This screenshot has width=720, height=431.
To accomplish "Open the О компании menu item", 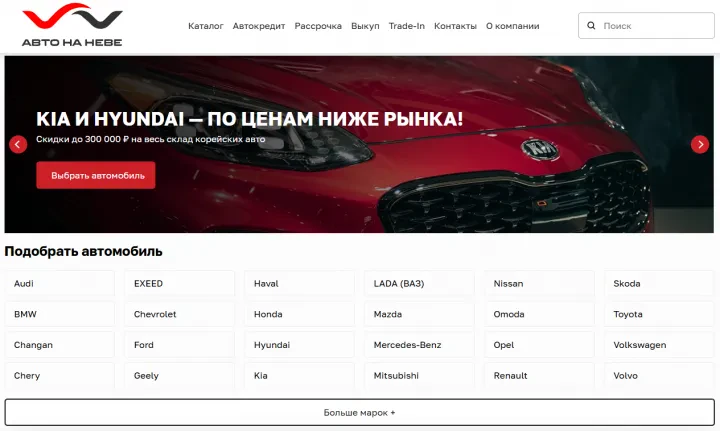I will [513, 26].
